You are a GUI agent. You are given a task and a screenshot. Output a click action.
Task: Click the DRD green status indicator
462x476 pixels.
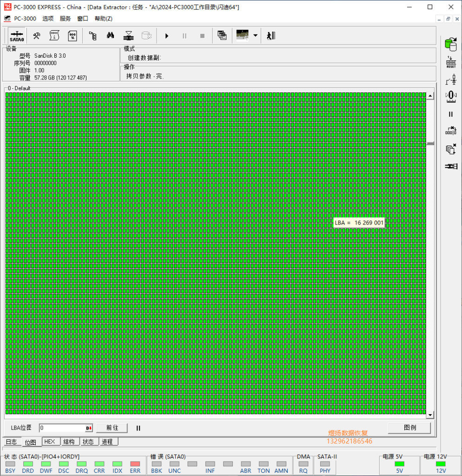pos(28,464)
